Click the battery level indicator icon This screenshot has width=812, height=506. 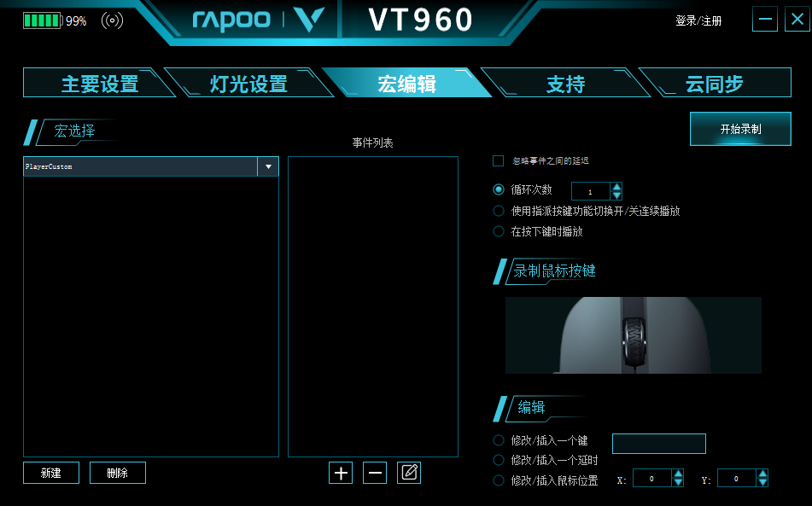[x=43, y=21]
